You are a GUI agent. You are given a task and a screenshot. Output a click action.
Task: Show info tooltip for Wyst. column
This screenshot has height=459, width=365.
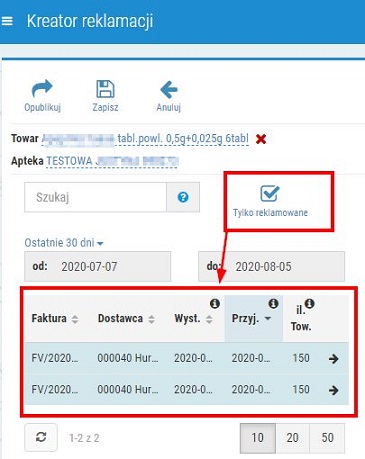click(215, 304)
